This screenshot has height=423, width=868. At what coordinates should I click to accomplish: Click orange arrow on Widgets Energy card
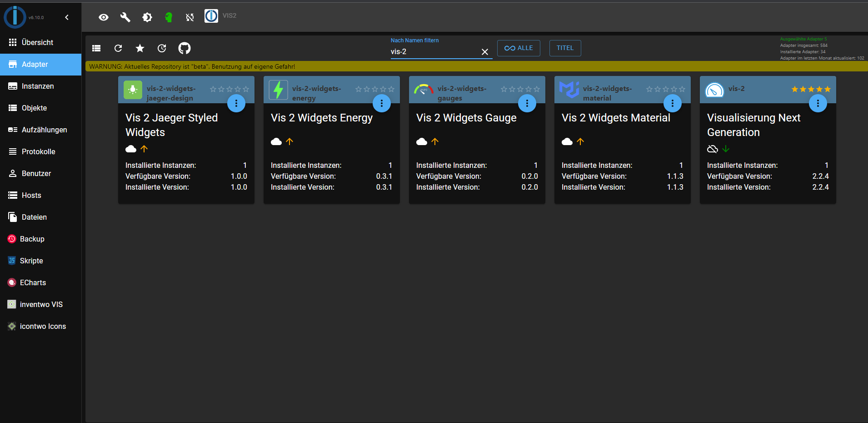[289, 141]
